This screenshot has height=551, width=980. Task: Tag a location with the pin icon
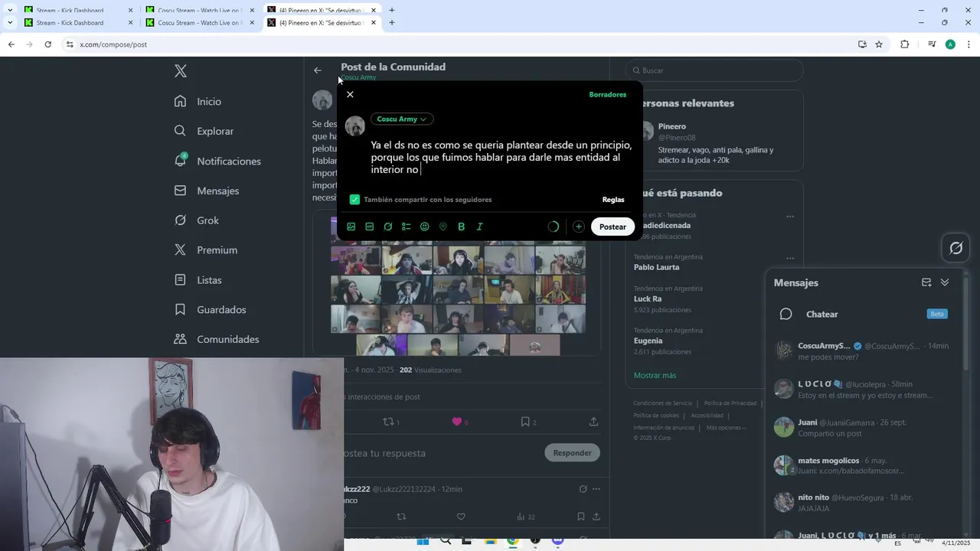(x=443, y=227)
